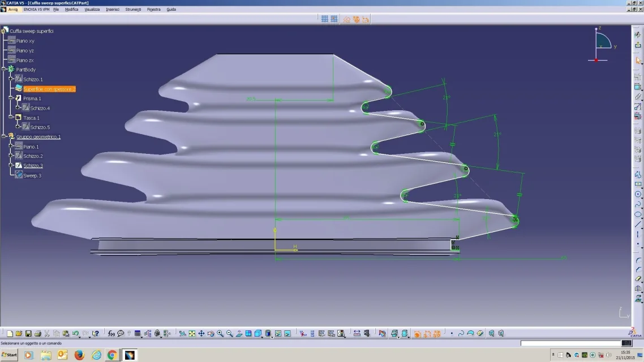Collapse the Tasca.1 node
The height and width of the screenshot is (362, 644).
click(x=11, y=118)
